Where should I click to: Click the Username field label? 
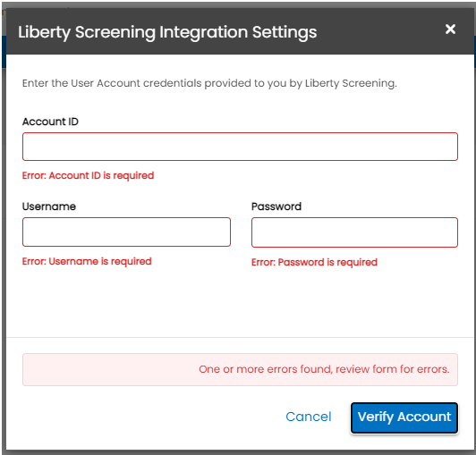49,206
